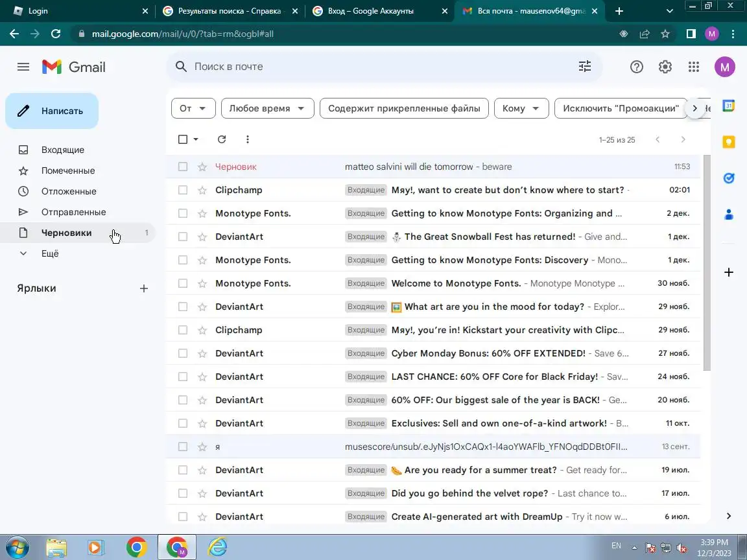Go back in the browser
This screenshot has height=560, width=747.
point(14,34)
